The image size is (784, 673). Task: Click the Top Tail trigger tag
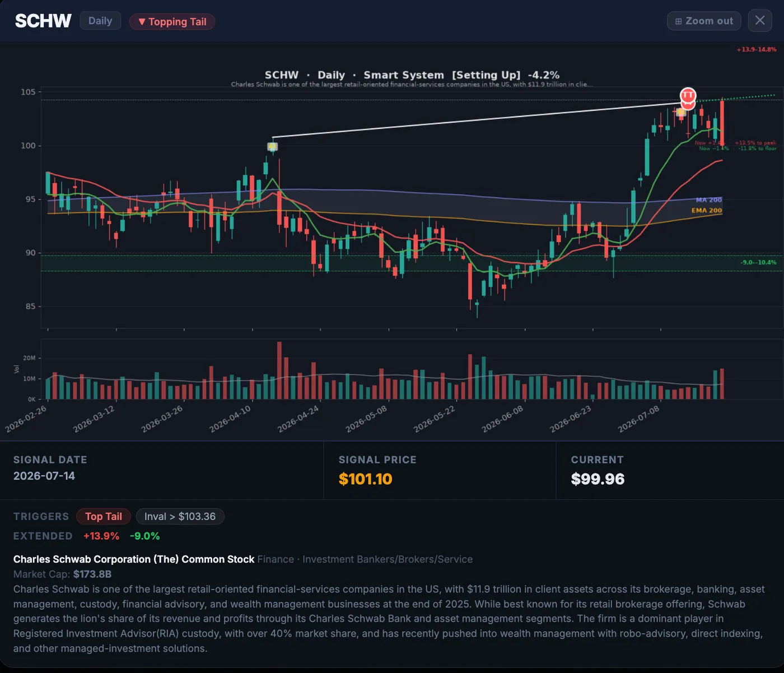point(103,516)
